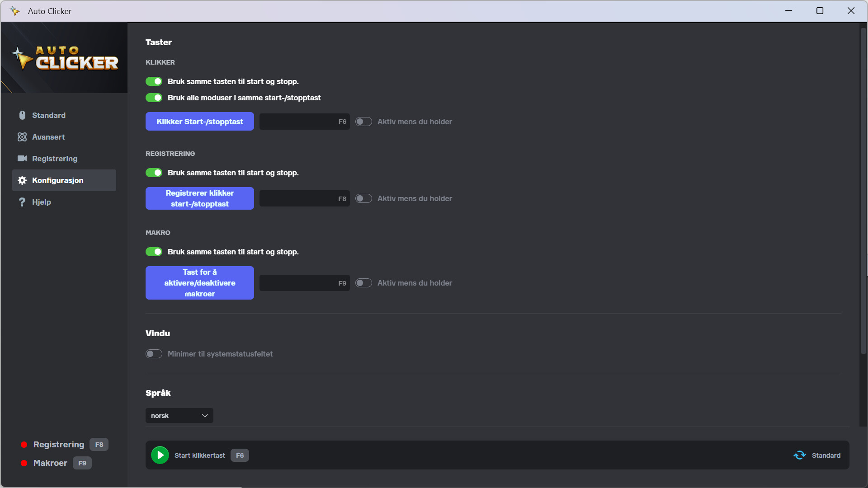This screenshot has height=488, width=868.
Task: Click the Avansert atom icon in sidebar
Action: [x=22, y=137]
